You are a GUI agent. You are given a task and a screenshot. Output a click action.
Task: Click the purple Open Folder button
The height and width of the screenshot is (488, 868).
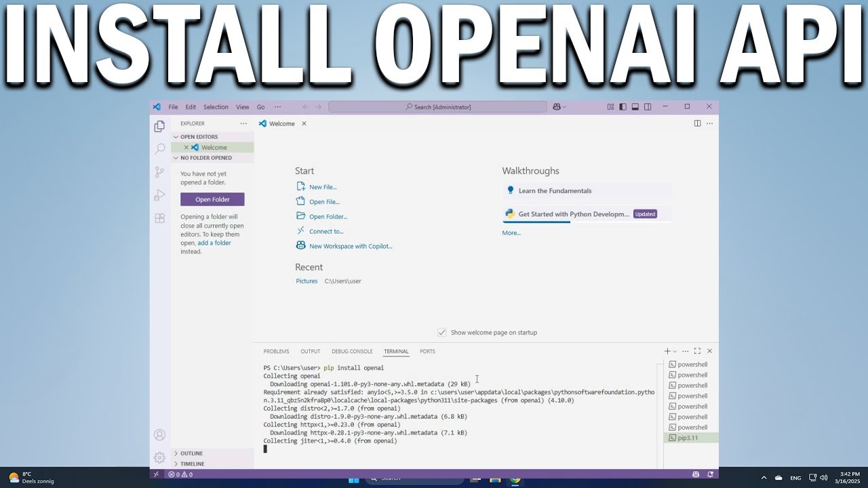[212, 199]
